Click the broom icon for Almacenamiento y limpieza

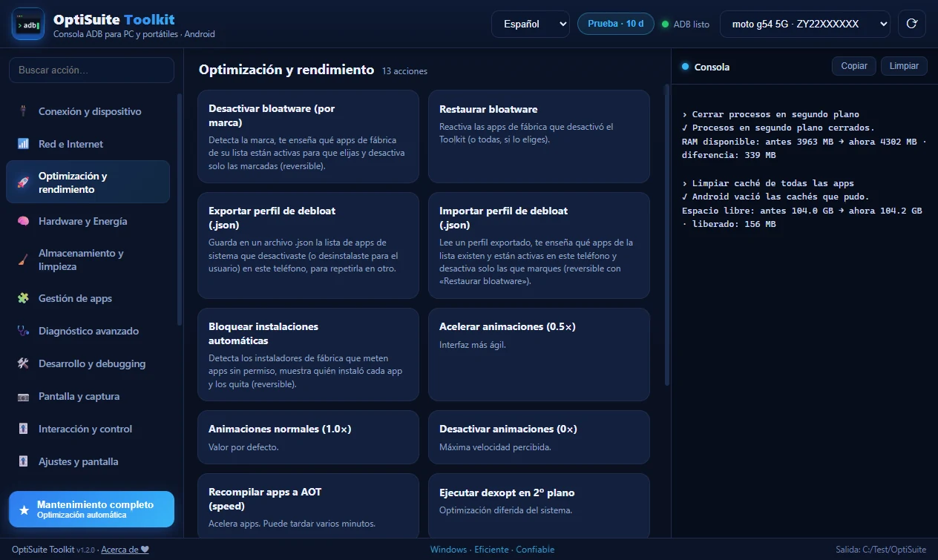(x=23, y=260)
